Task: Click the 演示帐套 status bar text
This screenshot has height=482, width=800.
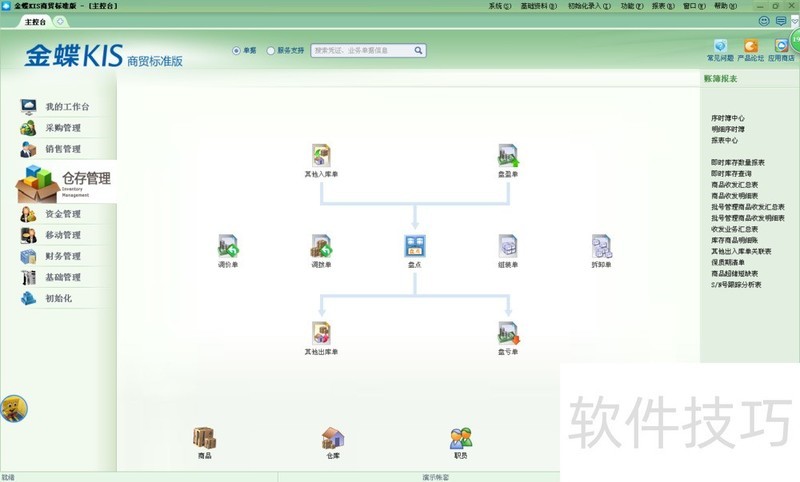Action: (x=436, y=477)
